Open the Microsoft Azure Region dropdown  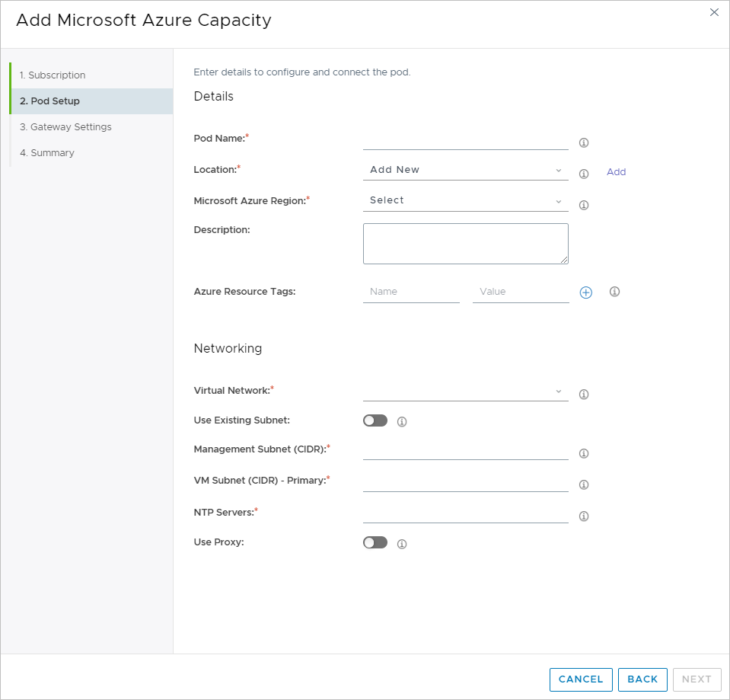466,201
